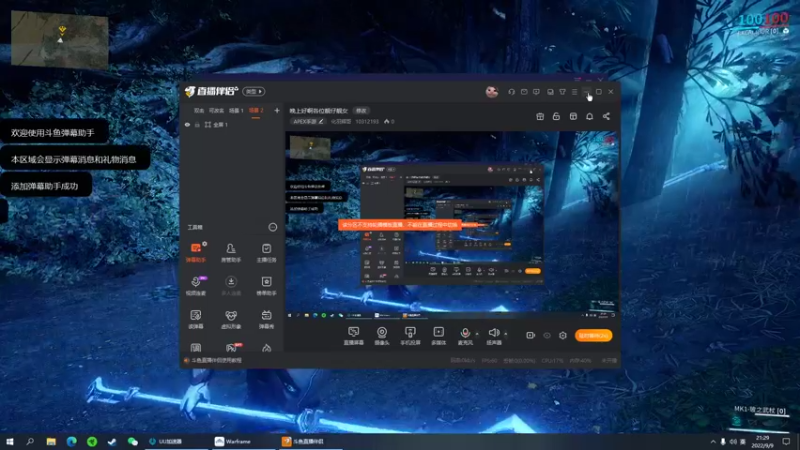
Task: Open 斗鱼直播伴侣使用教程 tutorial link
Action: [x=216, y=360]
